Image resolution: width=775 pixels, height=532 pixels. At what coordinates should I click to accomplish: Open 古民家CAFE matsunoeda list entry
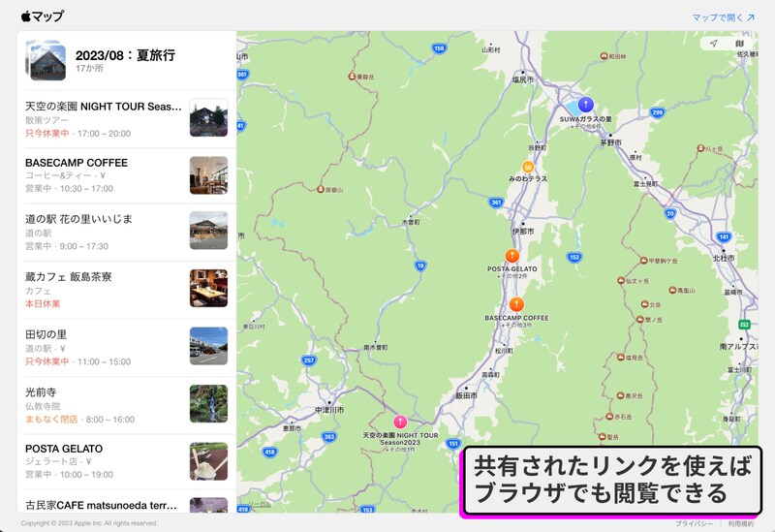(x=127, y=502)
